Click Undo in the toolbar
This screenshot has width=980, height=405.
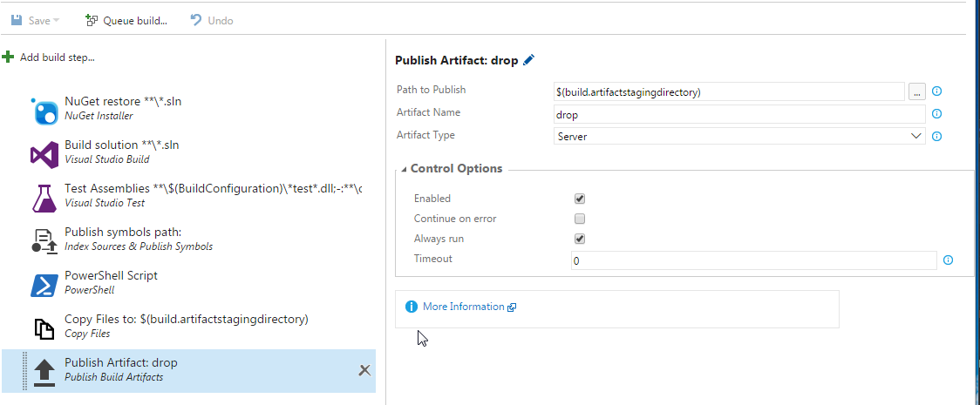click(211, 20)
